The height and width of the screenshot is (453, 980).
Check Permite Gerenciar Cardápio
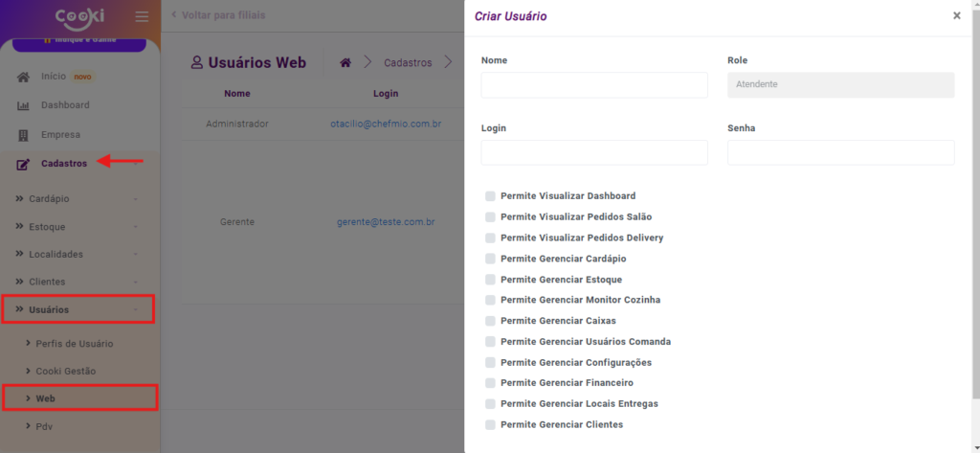pos(491,259)
